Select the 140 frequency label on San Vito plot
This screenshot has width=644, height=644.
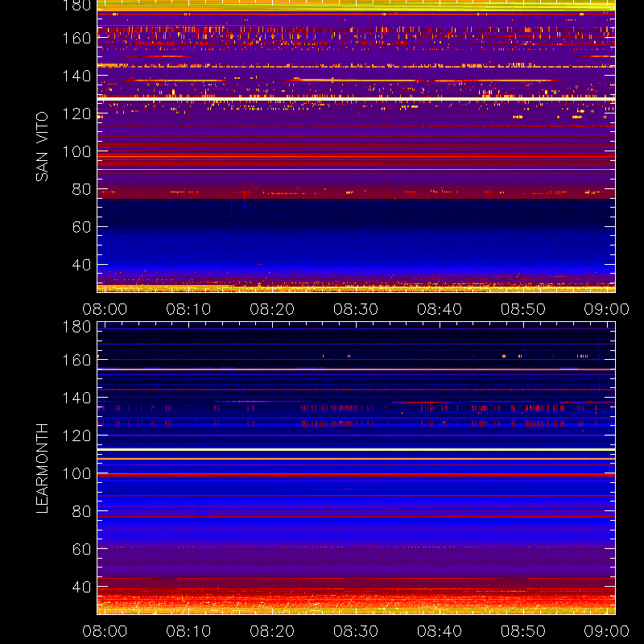coord(76,76)
